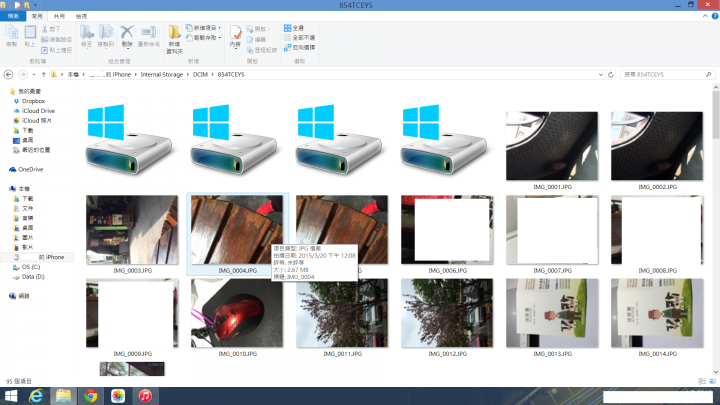Click Select all (全選)
Screen dimensions: 720x405
(294, 28)
